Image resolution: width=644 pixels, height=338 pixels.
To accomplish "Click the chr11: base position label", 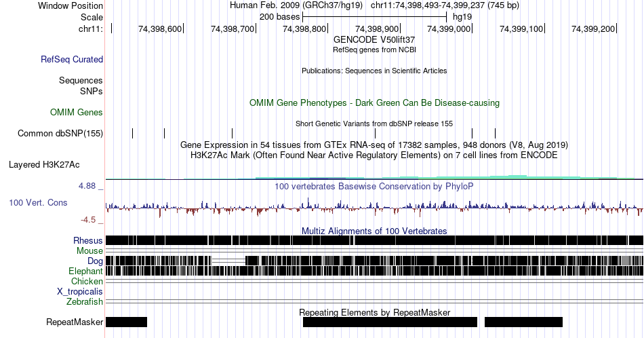I will coord(91,29).
